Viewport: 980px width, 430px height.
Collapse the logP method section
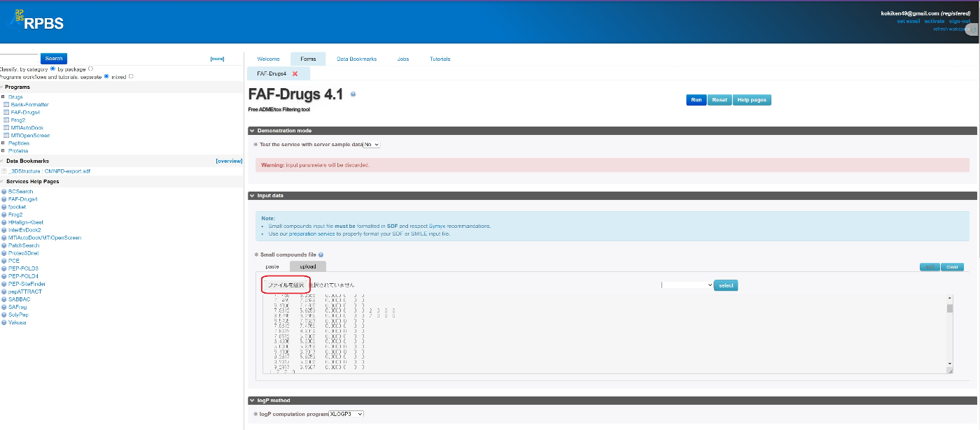click(x=252, y=401)
